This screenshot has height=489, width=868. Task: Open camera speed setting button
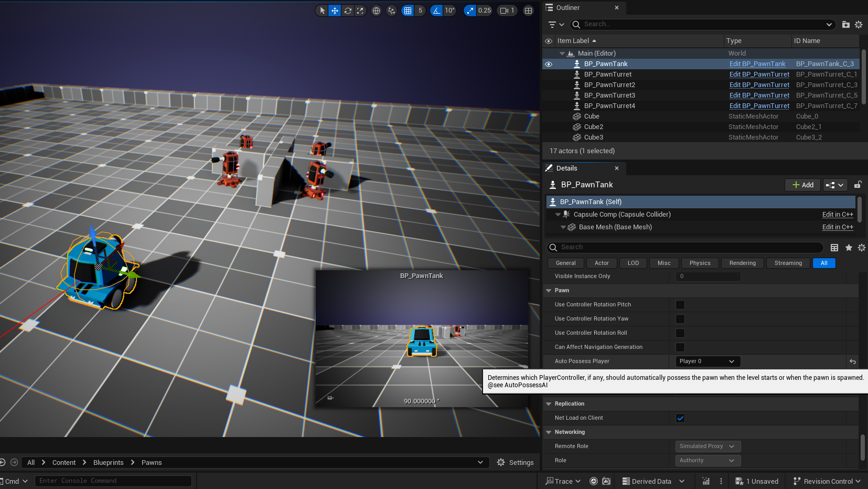click(x=507, y=10)
